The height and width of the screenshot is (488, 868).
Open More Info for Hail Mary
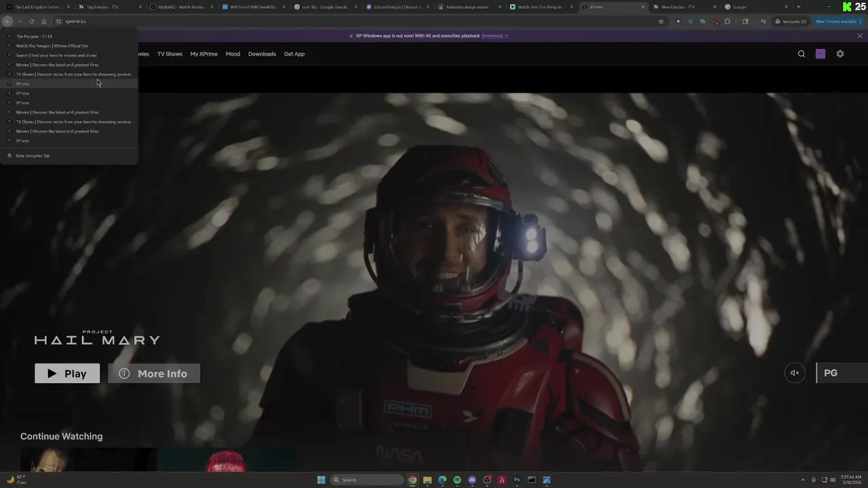coord(154,373)
